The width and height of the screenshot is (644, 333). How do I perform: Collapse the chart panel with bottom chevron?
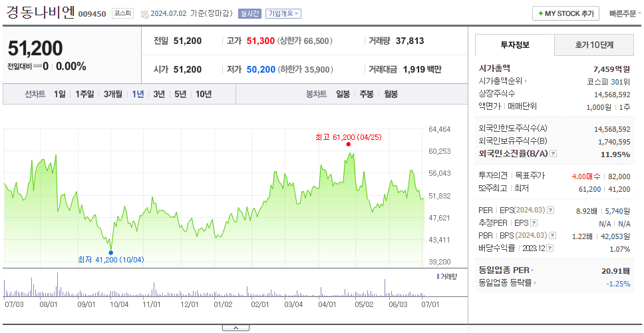click(x=236, y=328)
